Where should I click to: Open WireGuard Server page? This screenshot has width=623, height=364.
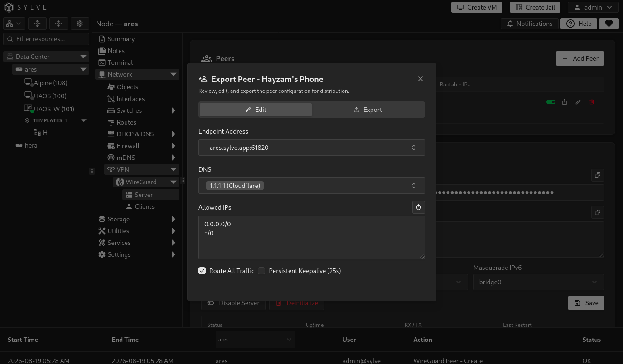[x=151, y=195]
